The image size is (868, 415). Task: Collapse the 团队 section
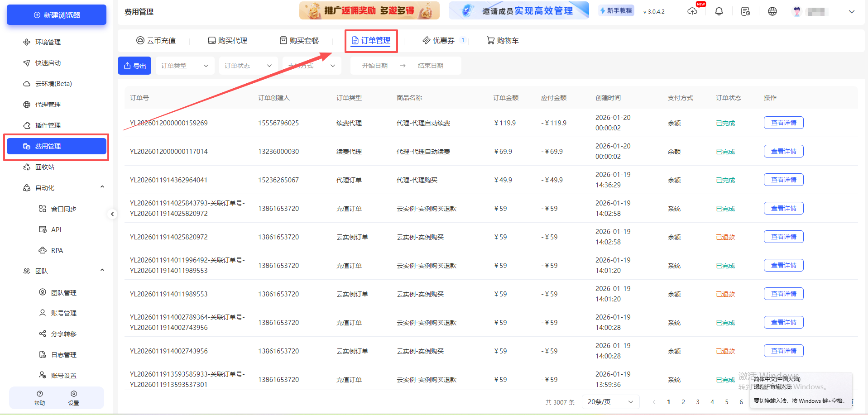(102, 270)
